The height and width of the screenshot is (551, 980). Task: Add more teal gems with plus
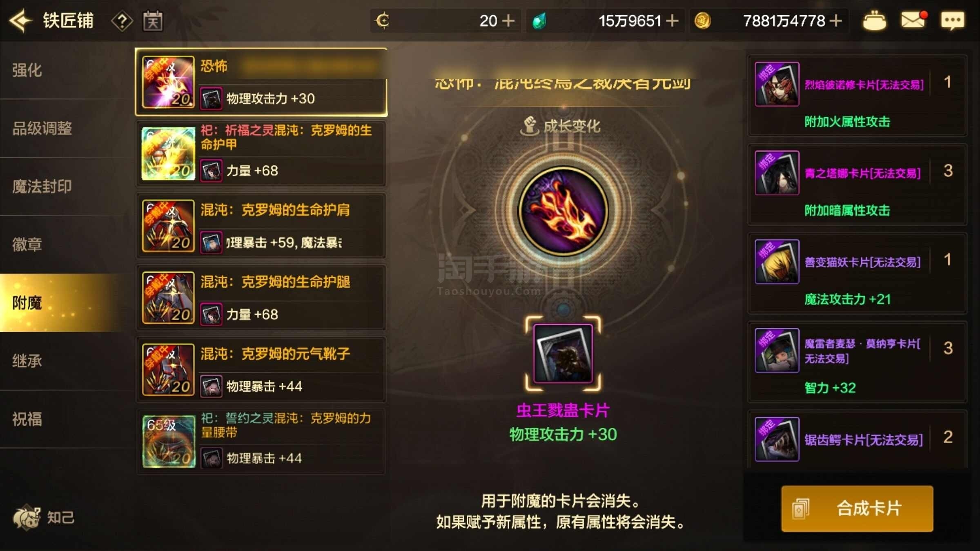point(672,20)
